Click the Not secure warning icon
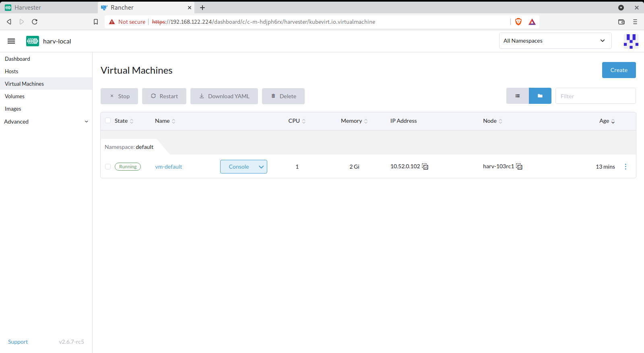This screenshot has height=353, width=644. pos(112,22)
